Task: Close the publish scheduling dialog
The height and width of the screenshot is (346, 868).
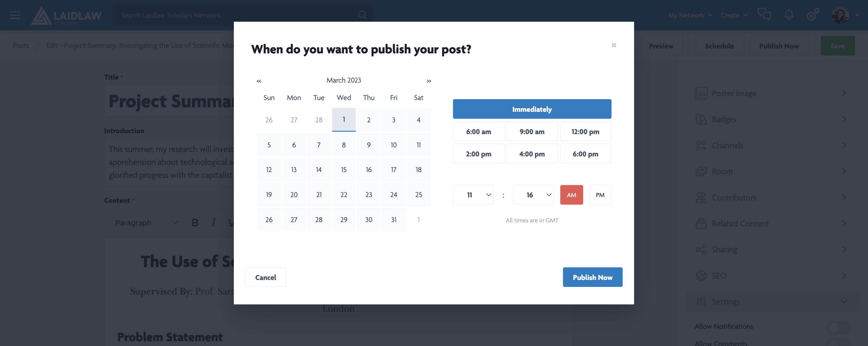Action: coord(614,45)
